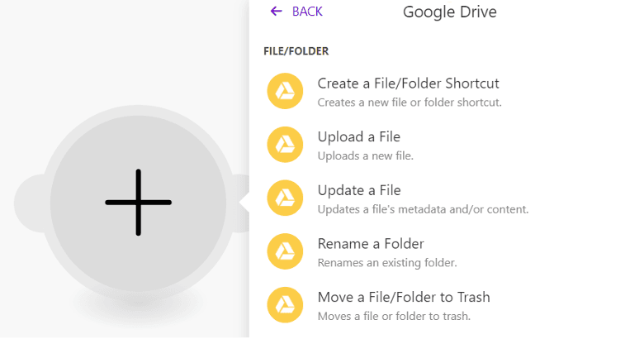
Task: Click the Drive icon beside Update a File
Action: [285, 198]
